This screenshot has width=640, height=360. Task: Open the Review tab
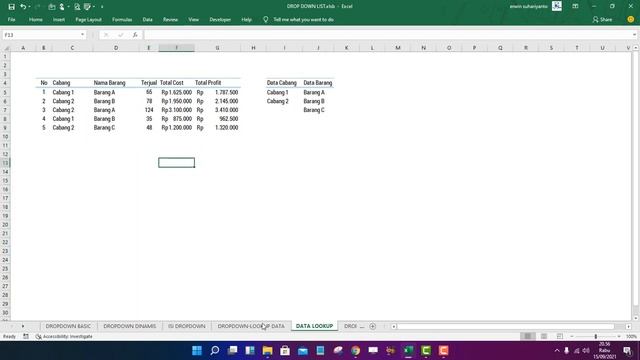click(170, 20)
